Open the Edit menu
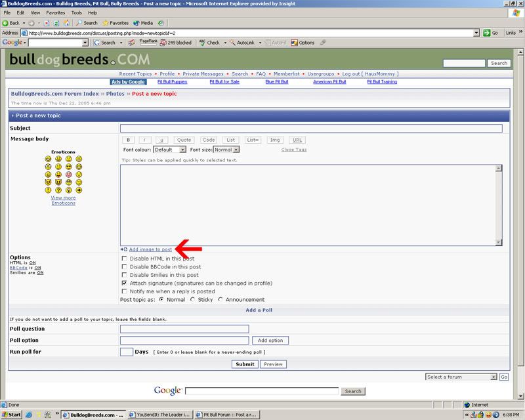This screenshot has height=420, width=525. point(20,12)
